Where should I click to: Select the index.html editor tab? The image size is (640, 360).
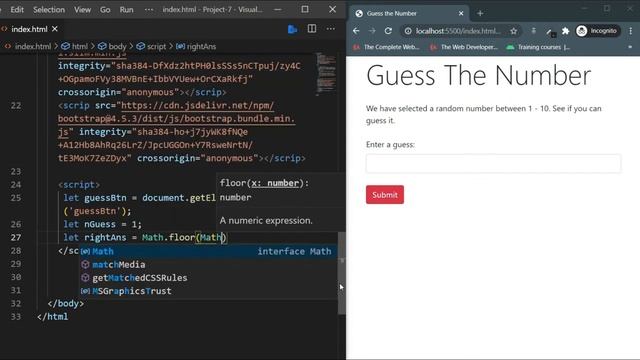click(x=29, y=29)
